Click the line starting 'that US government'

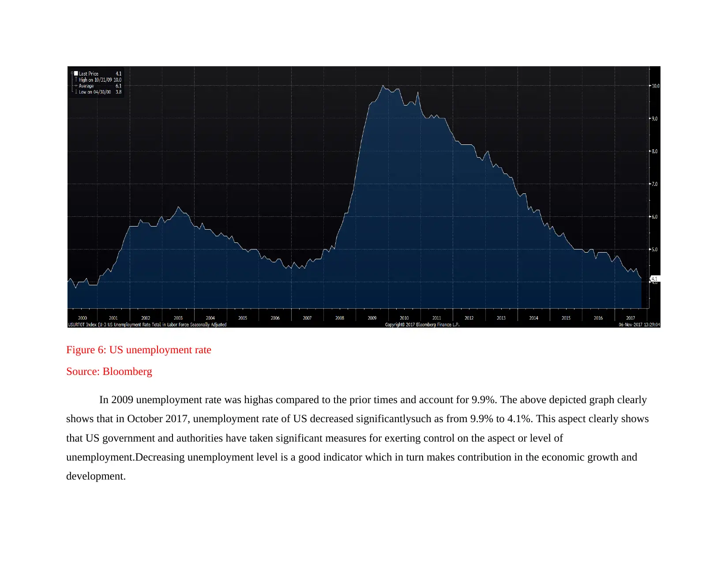[315, 438]
